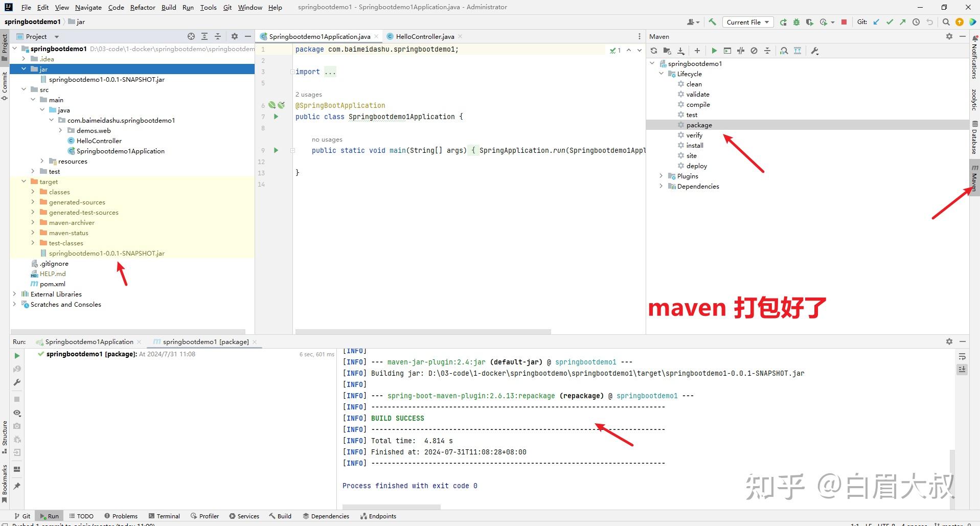980x526 pixels.
Task: Expand the Plugins node in Maven panel
Action: [x=661, y=176]
